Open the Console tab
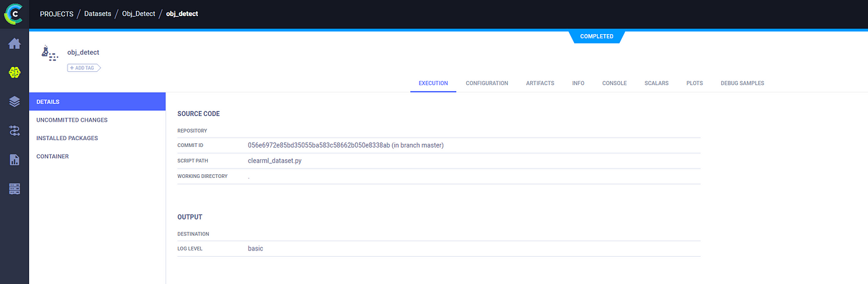The width and height of the screenshot is (868, 284). point(614,83)
